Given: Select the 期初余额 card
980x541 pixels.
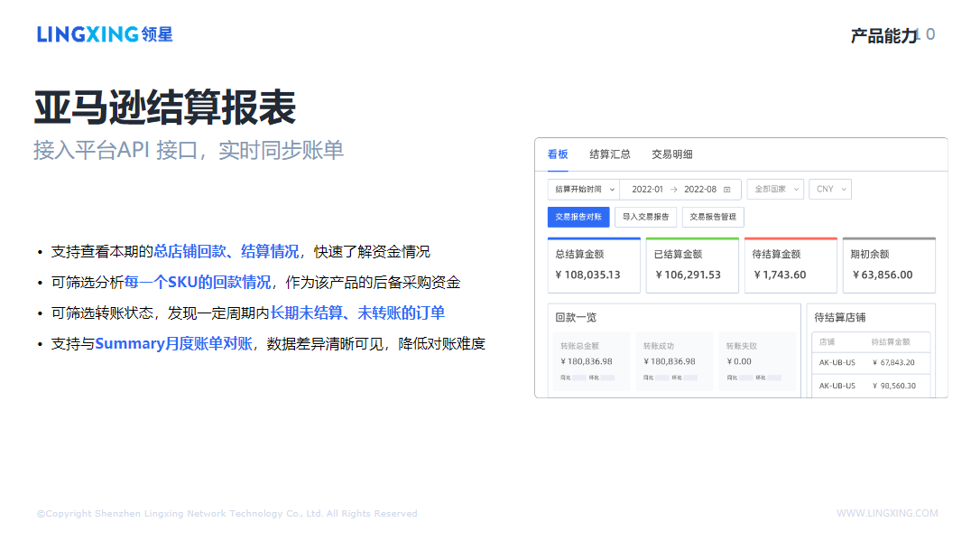Looking at the screenshot, I should [x=889, y=266].
